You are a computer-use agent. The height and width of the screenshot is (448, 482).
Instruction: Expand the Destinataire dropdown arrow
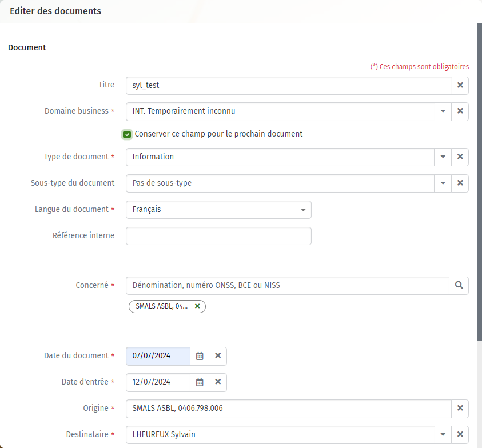443,434
